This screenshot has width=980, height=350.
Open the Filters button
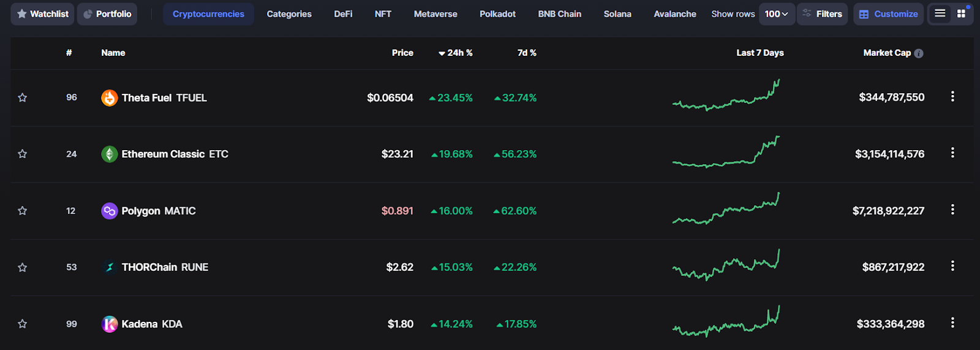(x=822, y=14)
